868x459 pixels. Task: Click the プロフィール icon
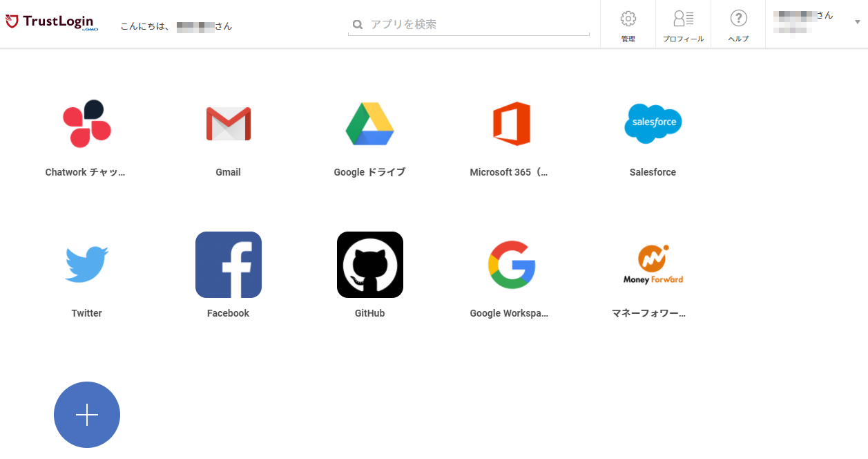point(682,24)
